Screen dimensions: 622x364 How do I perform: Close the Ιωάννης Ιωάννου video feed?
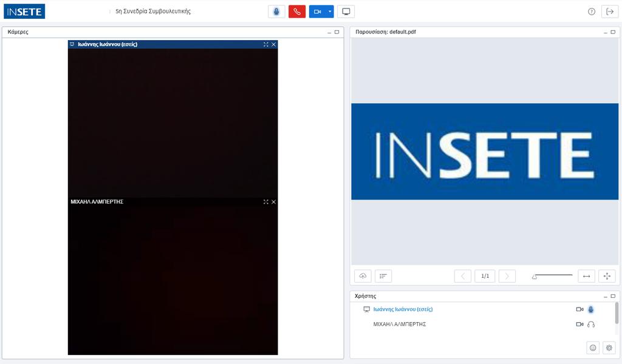pyautogui.click(x=273, y=44)
